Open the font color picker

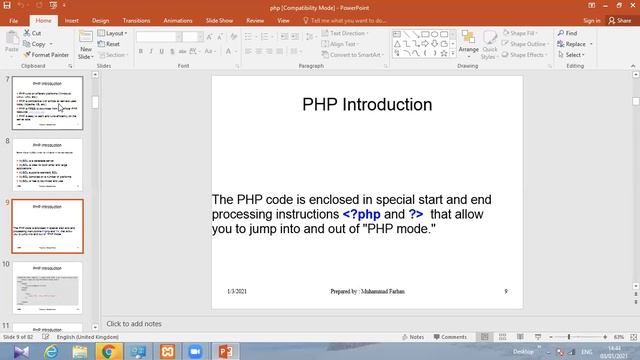pos(230,51)
